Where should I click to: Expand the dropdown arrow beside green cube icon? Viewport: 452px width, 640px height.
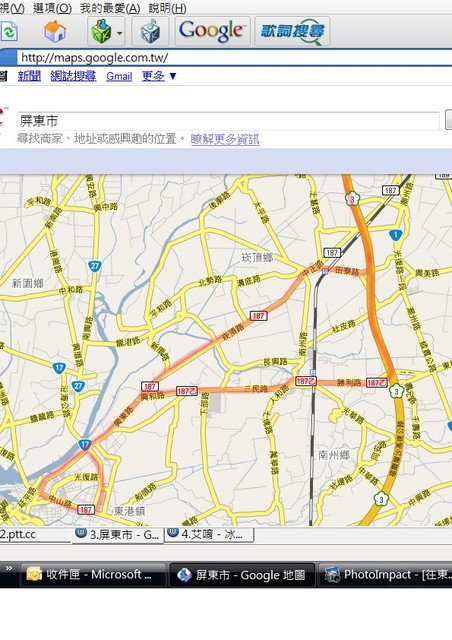pyautogui.click(x=120, y=33)
